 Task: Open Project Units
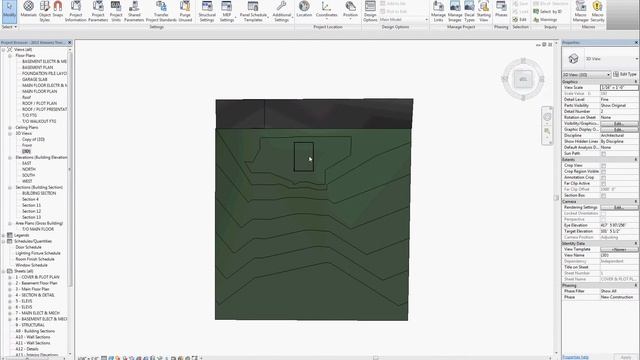coord(116,11)
